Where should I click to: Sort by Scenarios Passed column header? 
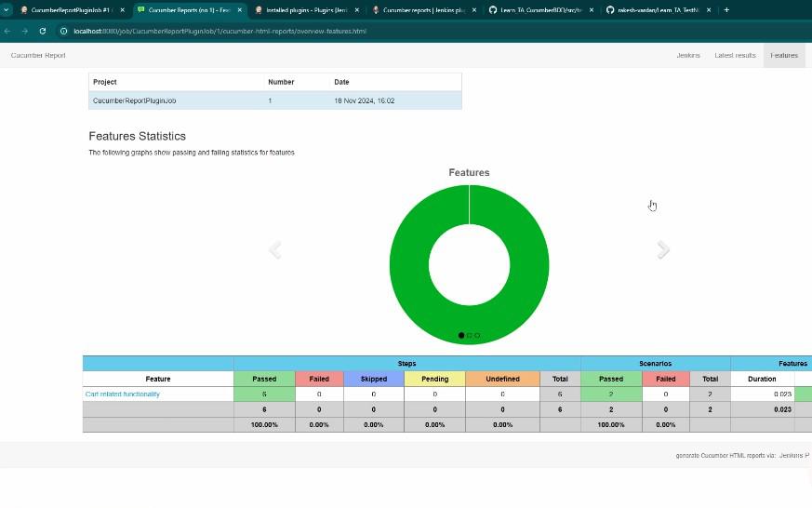click(611, 379)
